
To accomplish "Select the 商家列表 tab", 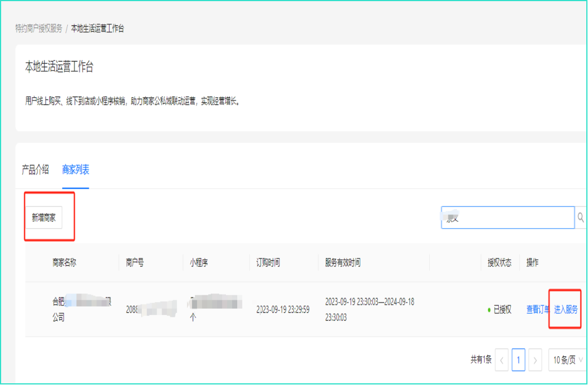I will (76, 169).
